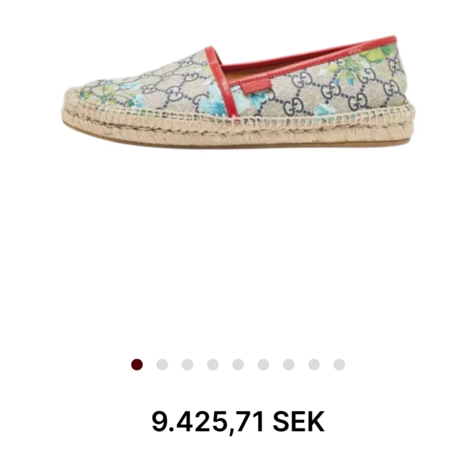Click the 9.425,71 SEK price text
This screenshot has width=476, height=476.
pos(238,422)
